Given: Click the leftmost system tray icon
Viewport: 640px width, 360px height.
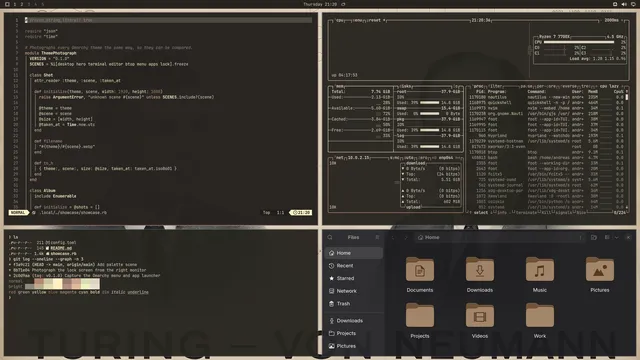Looking at the screenshot, I should [x=615, y=4].
